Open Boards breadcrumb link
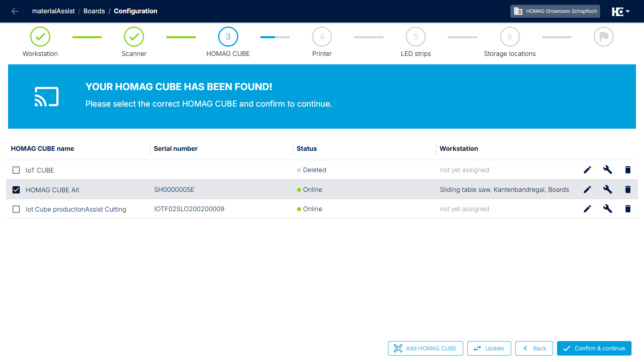 94,11
